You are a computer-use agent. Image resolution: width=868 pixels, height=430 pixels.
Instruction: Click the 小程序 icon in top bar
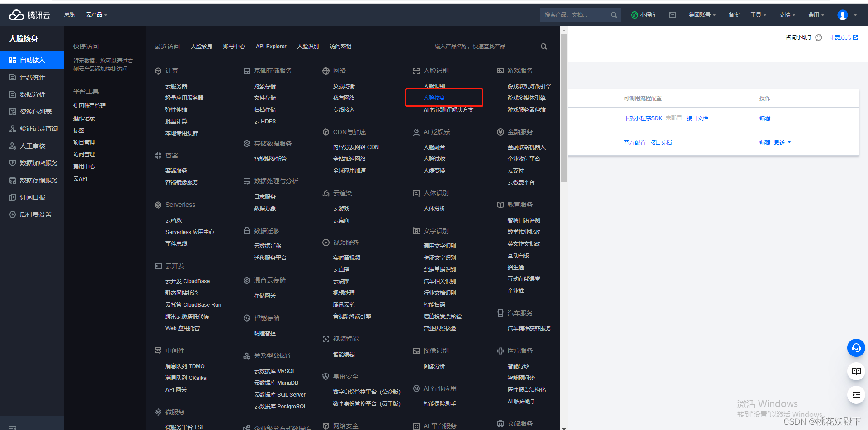point(634,15)
